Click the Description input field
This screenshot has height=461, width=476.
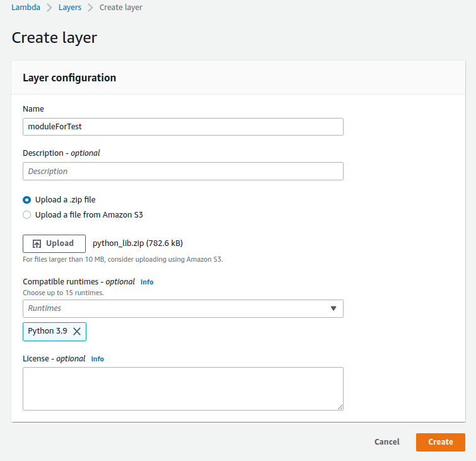pyautogui.click(x=183, y=172)
